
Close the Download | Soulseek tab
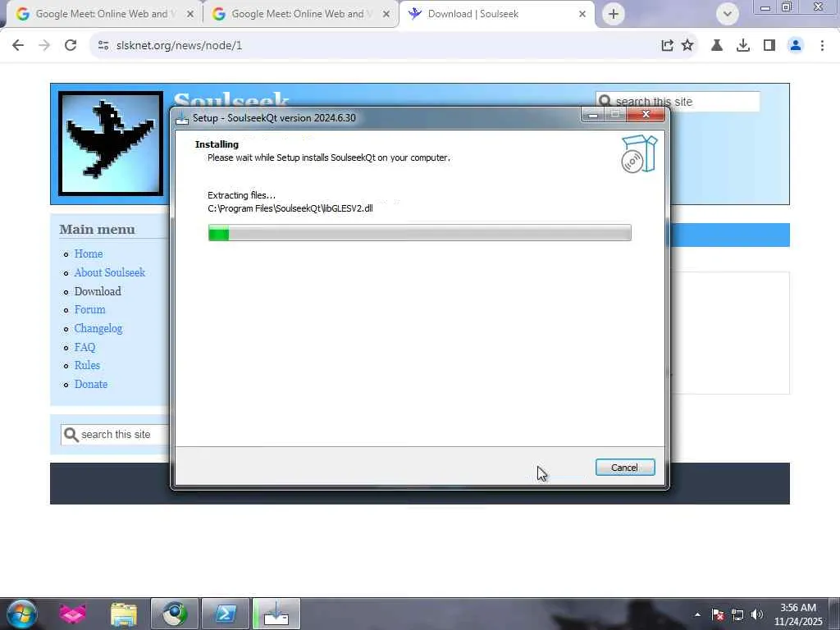[x=582, y=15]
